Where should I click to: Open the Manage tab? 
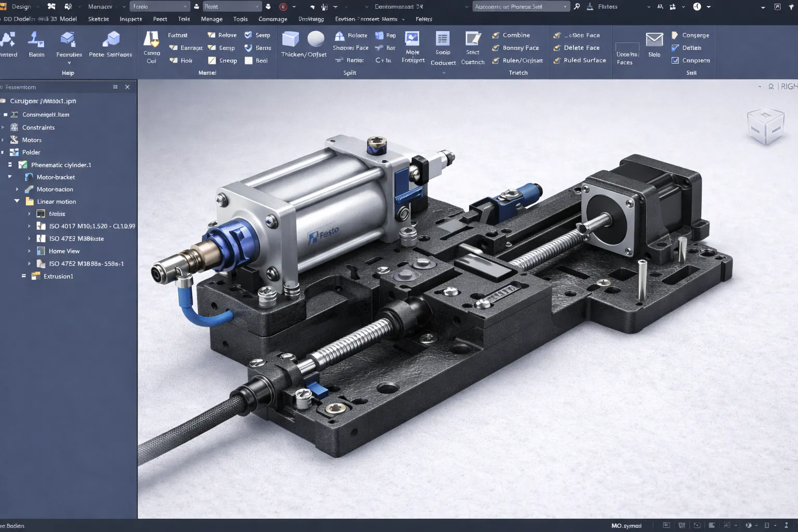point(211,19)
